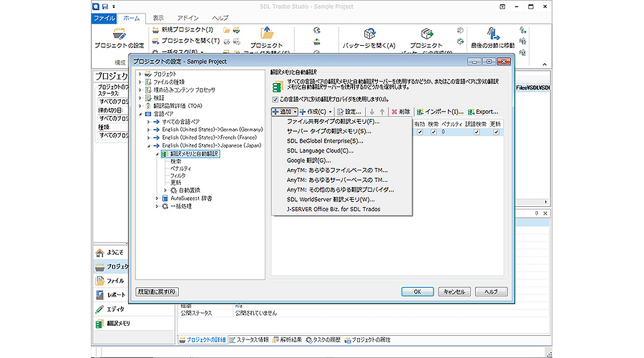Open the dropdown arrow beside Add (追加)
The image size is (644, 358).
[295, 112]
